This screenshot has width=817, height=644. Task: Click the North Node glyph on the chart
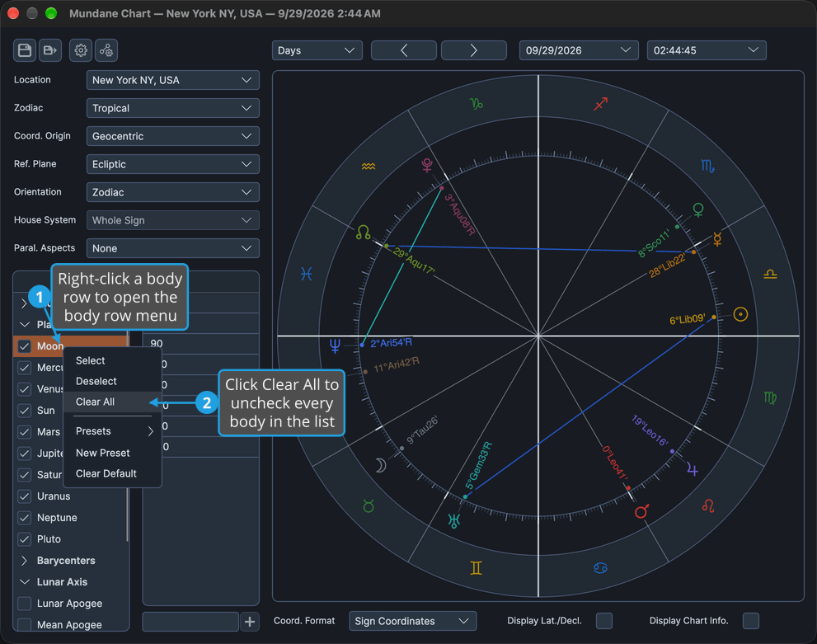point(364,233)
